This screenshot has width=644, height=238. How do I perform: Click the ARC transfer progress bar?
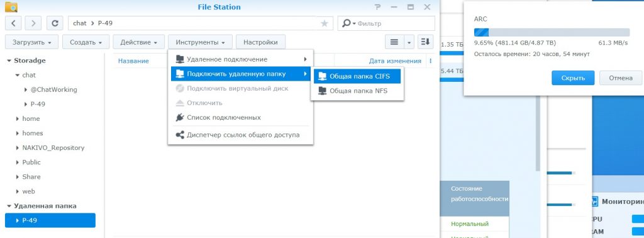pos(552,33)
